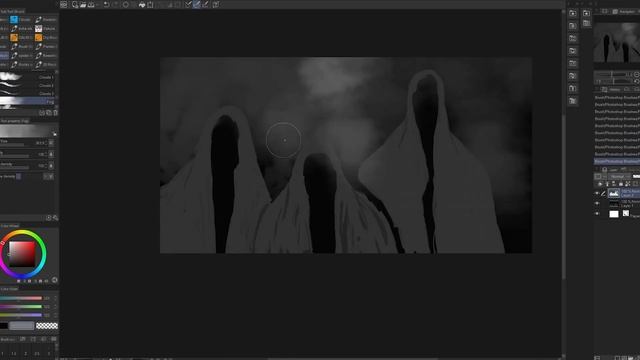Click the white Paper layer thumbnail
This screenshot has height=360, width=640.
(x=614, y=214)
